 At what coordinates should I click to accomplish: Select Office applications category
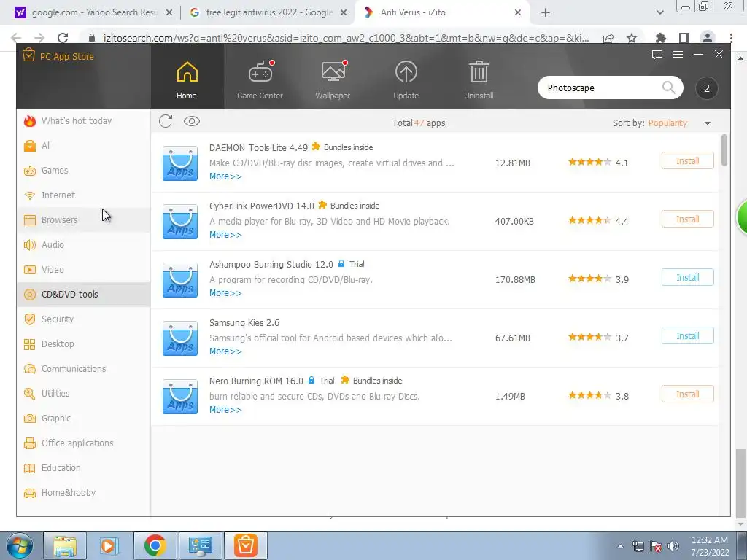tap(83, 443)
